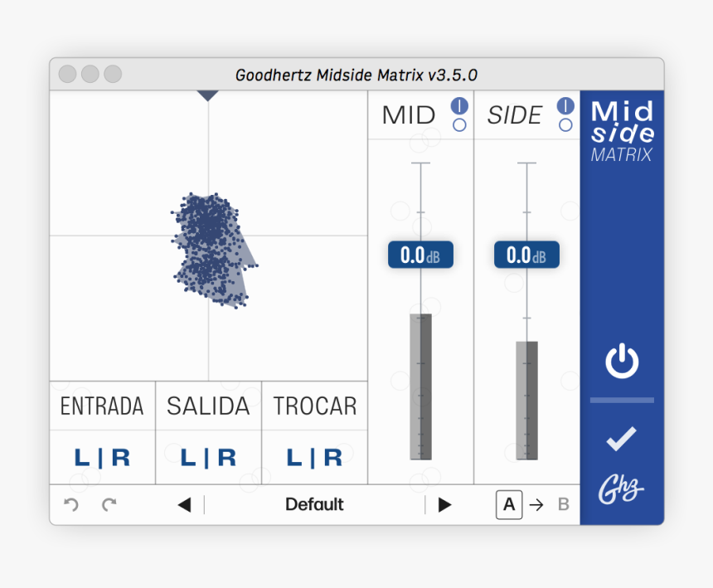The height and width of the screenshot is (588, 713).
Task: Open the ENTRADA L|R format selector
Action: [x=102, y=458]
